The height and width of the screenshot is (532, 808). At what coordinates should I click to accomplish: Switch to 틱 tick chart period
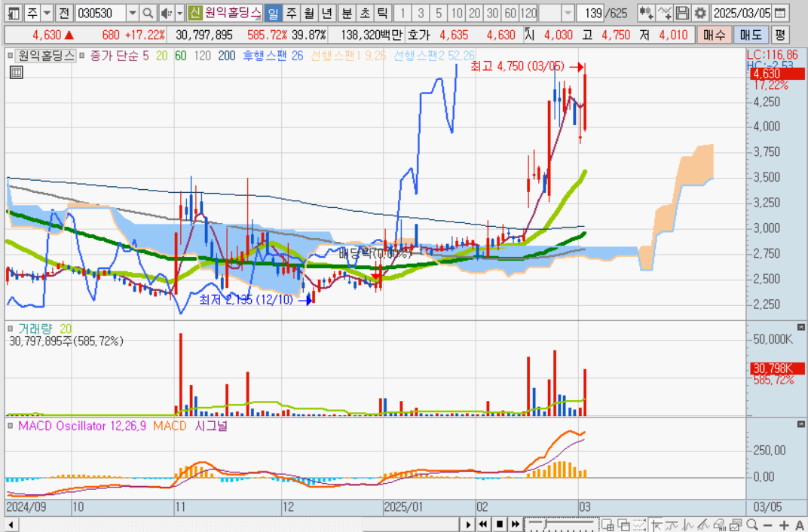(x=382, y=13)
